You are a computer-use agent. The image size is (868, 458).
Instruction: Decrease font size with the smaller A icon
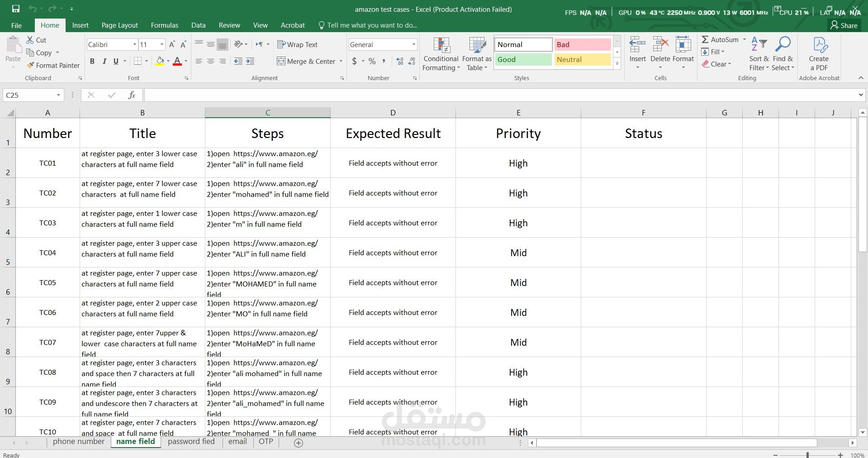click(x=183, y=44)
